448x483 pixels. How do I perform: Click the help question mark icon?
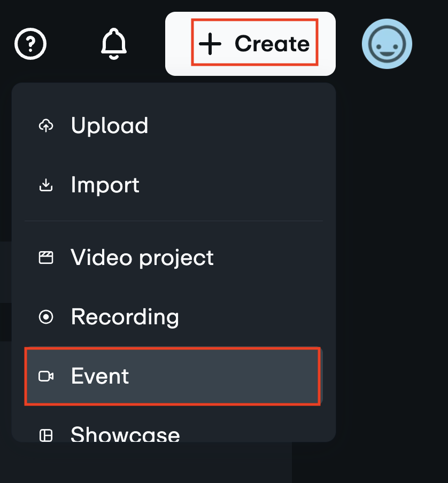pyautogui.click(x=30, y=44)
